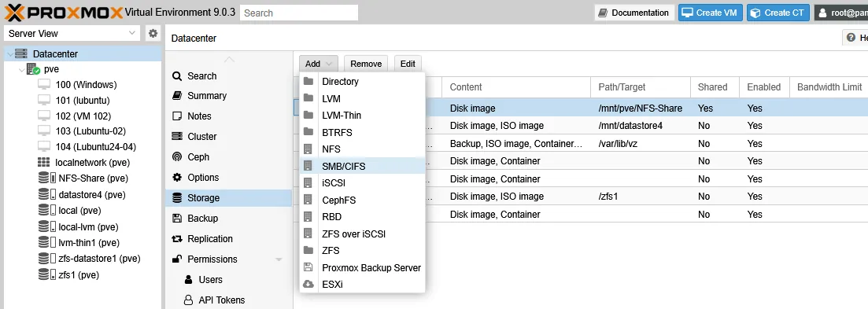
Task: Click the storage icon for zfs1 (pve)
Action: (47, 274)
